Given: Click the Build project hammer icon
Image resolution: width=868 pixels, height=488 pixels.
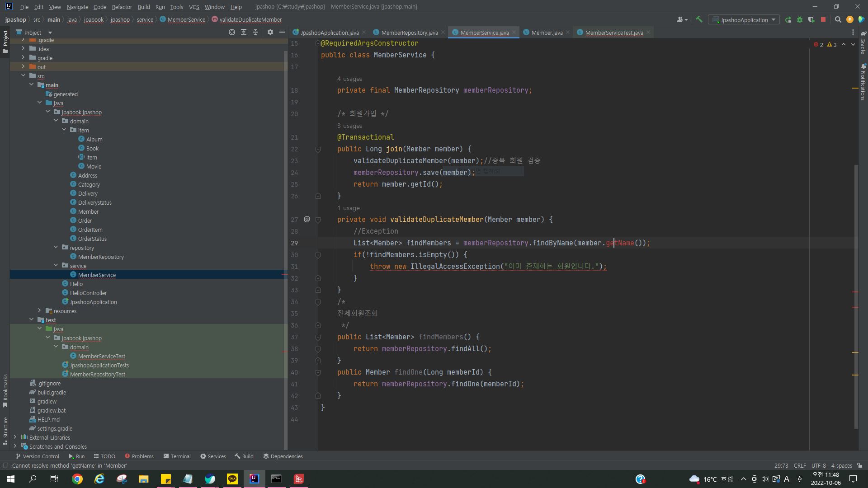Looking at the screenshot, I should click(699, 19).
